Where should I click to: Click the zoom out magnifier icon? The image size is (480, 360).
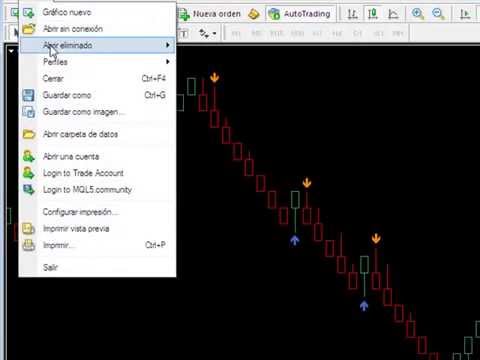tap(438, 14)
